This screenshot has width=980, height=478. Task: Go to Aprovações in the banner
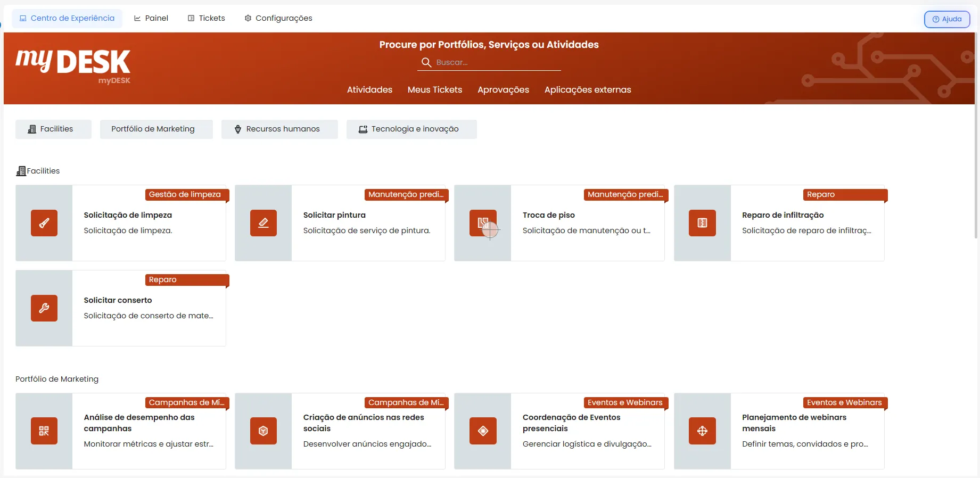[x=503, y=90]
